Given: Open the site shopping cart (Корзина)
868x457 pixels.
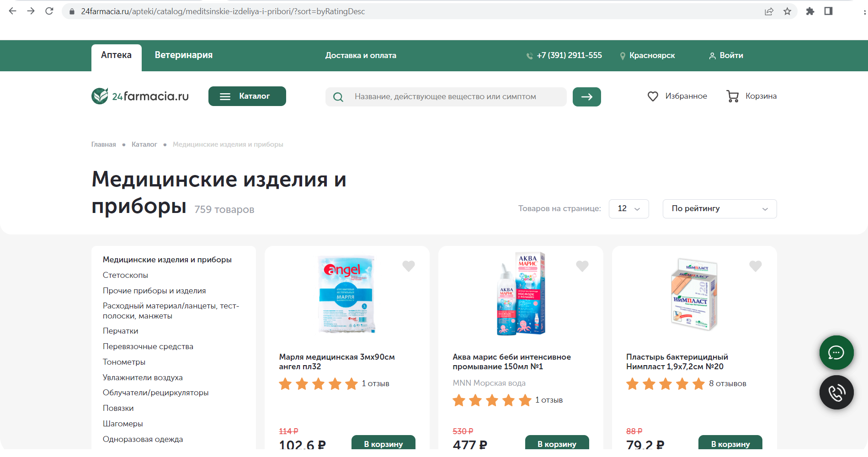Looking at the screenshot, I should [751, 96].
